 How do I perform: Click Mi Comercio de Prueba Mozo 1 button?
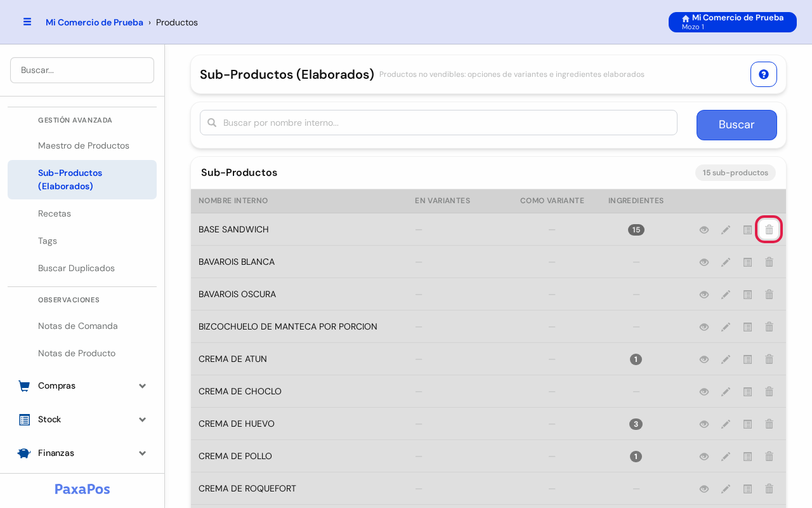(733, 22)
